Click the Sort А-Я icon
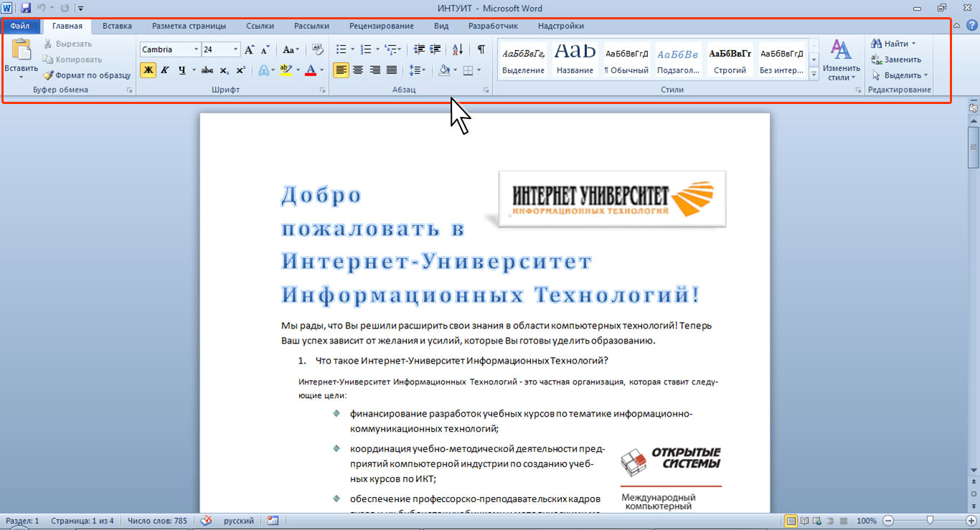The height and width of the screenshot is (530, 980). (458, 49)
